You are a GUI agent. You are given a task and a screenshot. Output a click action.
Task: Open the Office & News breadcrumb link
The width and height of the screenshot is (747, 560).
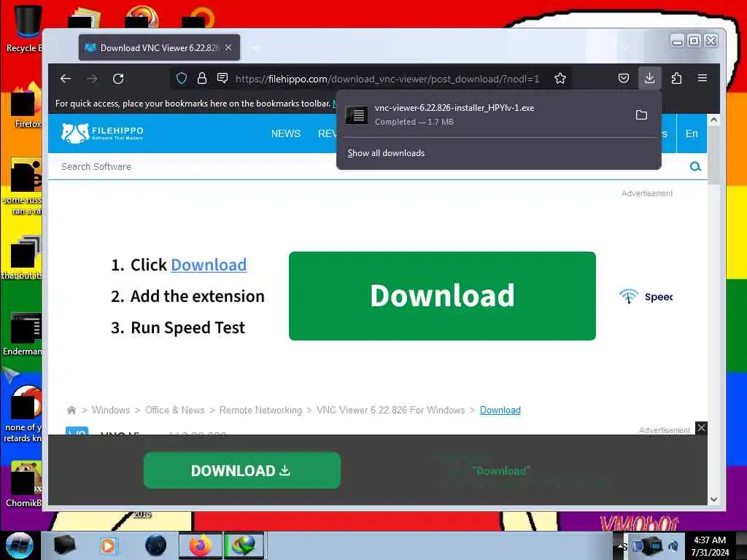[x=175, y=410]
